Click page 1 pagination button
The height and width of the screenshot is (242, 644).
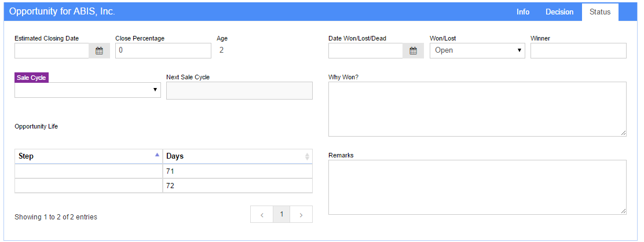tap(281, 214)
